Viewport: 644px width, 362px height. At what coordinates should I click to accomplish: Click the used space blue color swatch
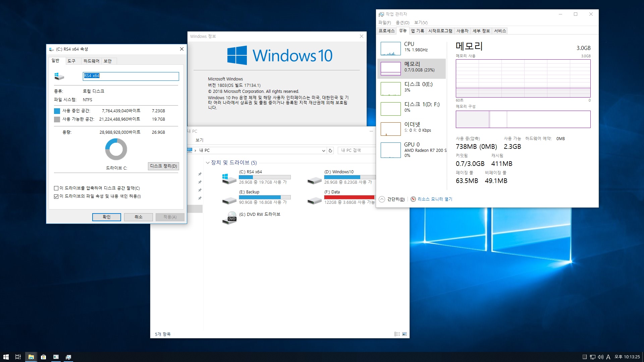[x=57, y=111]
